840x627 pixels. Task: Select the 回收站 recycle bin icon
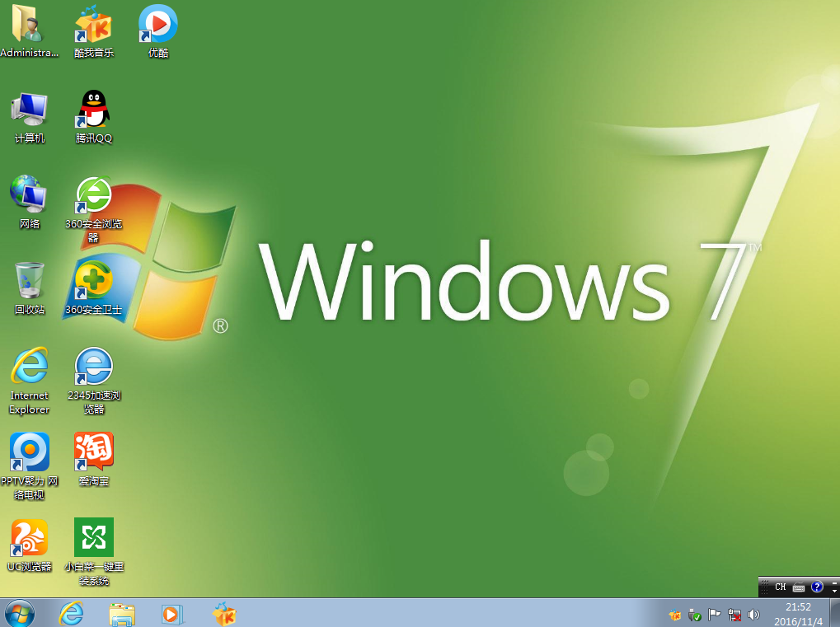[x=30, y=288]
